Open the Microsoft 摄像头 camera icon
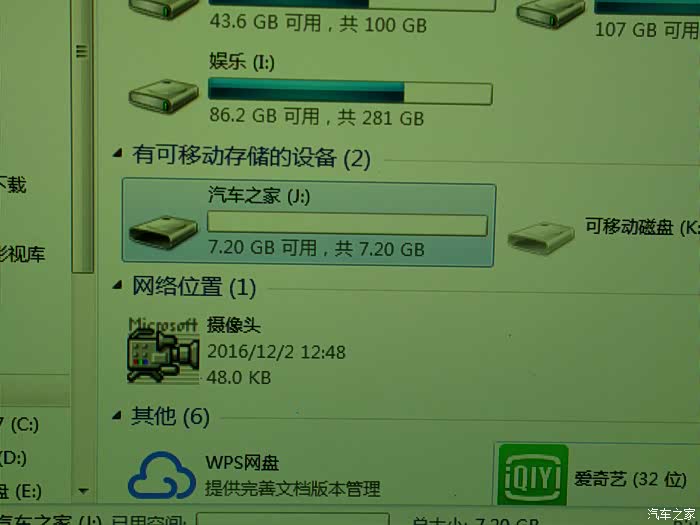This screenshot has height=525, width=700. 163,350
